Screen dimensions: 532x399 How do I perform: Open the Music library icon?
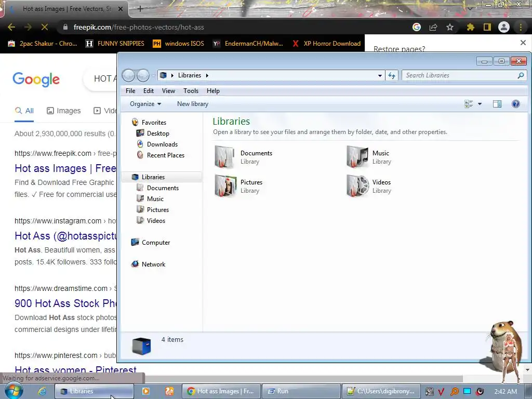[x=357, y=157]
